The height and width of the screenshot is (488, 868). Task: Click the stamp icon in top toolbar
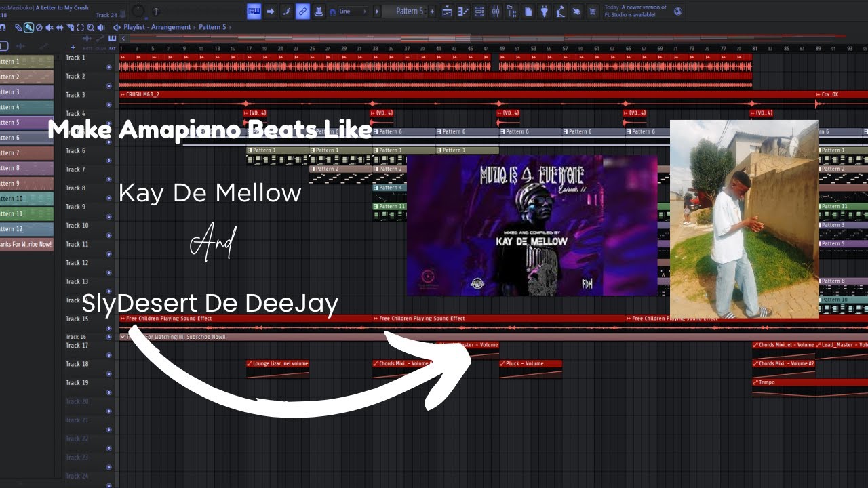[319, 12]
